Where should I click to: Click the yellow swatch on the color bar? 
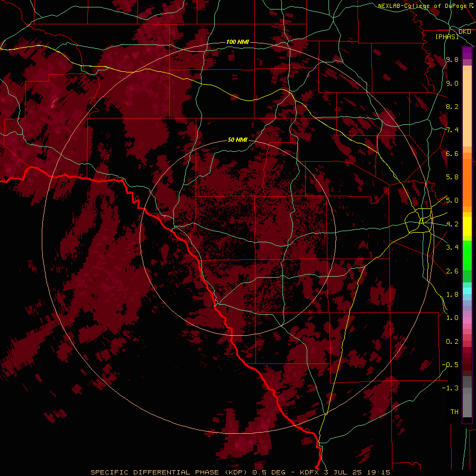(467, 226)
